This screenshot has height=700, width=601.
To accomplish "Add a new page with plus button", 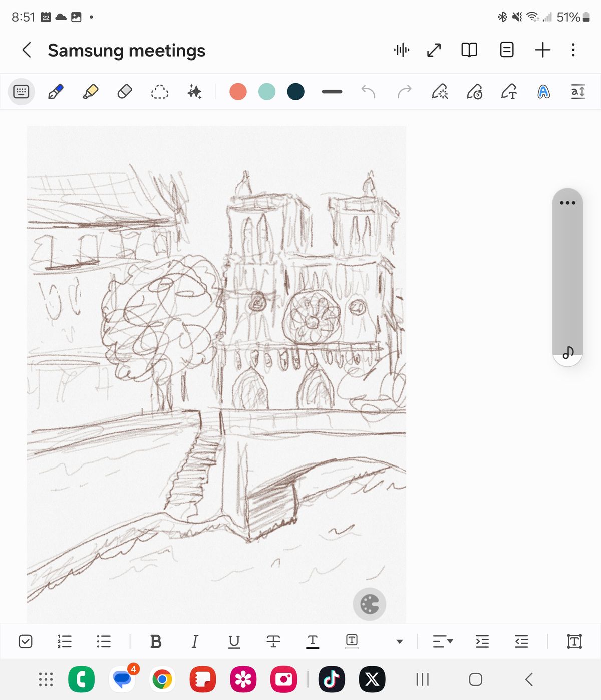I will point(542,50).
